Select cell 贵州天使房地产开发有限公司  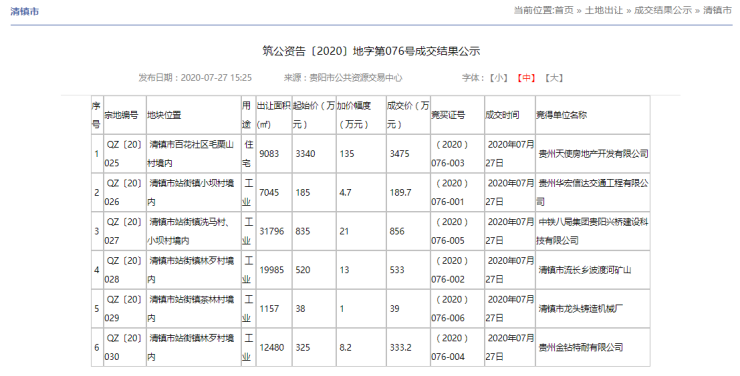pyautogui.click(x=593, y=154)
